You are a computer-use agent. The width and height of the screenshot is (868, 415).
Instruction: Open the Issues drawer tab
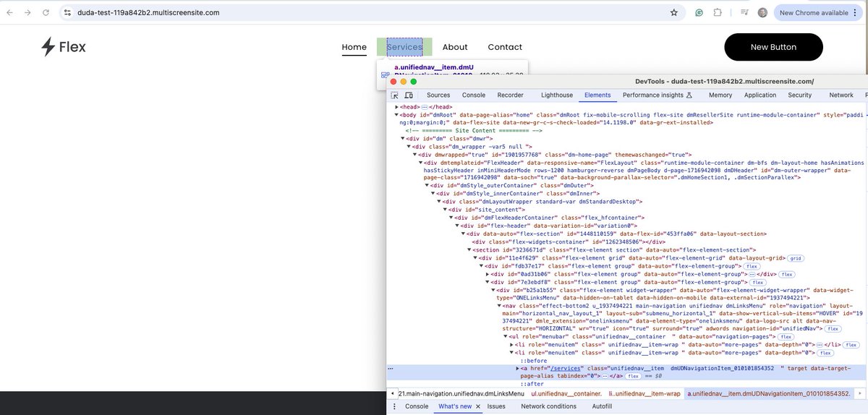(496, 406)
